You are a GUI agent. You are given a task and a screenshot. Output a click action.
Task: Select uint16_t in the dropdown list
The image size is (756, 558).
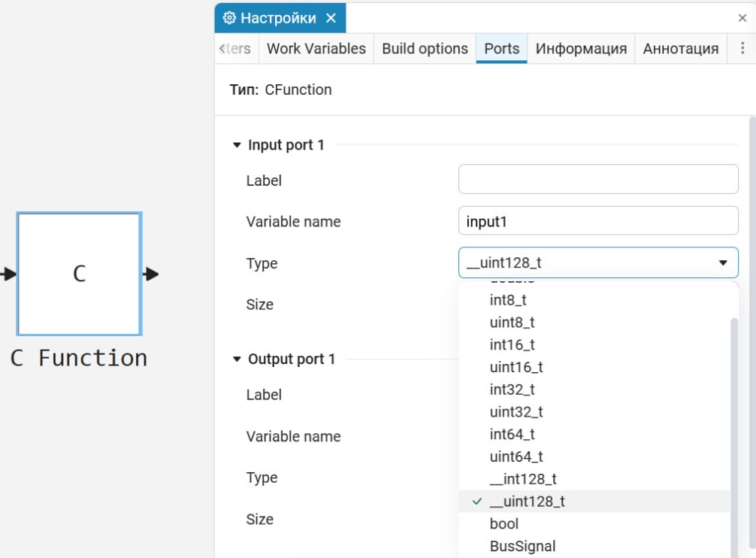pyautogui.click(x=516, y=367)
